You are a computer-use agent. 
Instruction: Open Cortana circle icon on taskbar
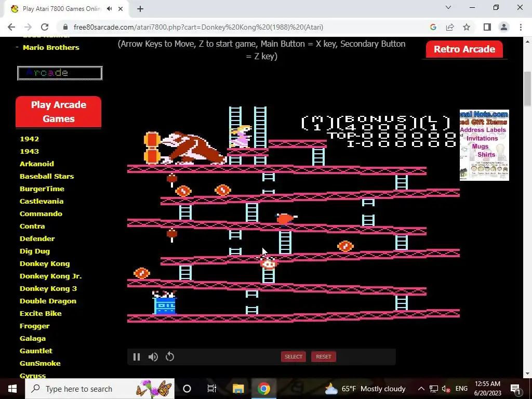pyautogui.click(x=187, y=389)
